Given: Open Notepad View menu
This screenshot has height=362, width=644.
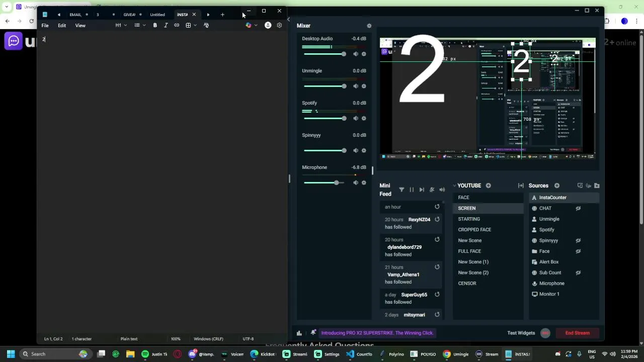Looking at the screenshot, I should (x=80, y=25).
